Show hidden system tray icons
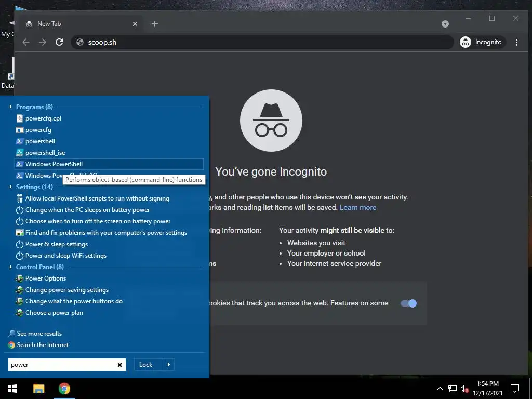The height and width of the screenshot is (399, 532). point(440,389)
